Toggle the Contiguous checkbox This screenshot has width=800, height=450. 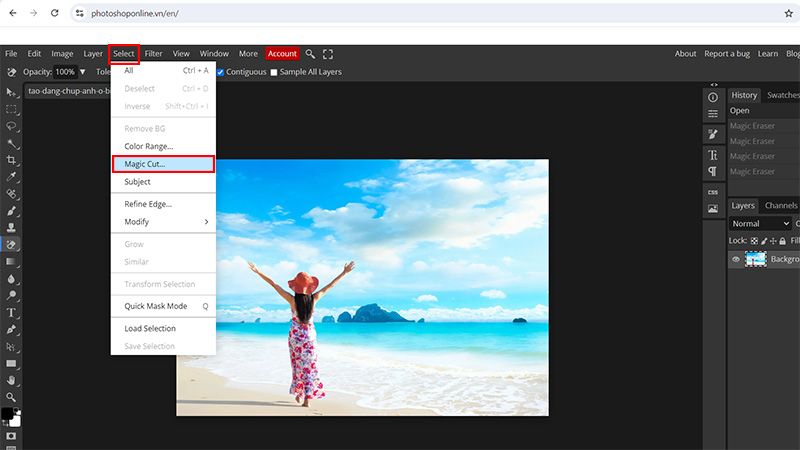point(220,72)
